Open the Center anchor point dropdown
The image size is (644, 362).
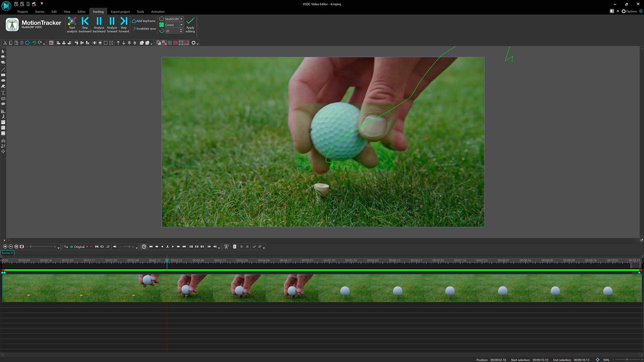181,25
